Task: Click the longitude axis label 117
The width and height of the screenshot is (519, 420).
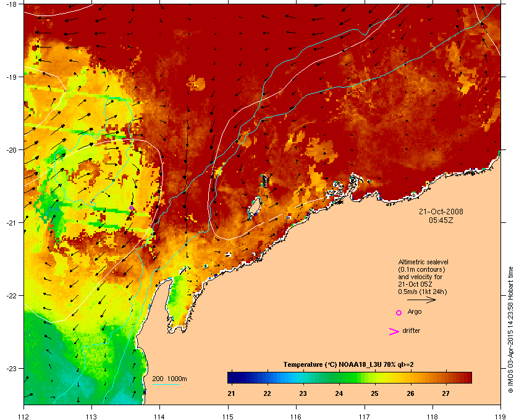Action: 364,416
